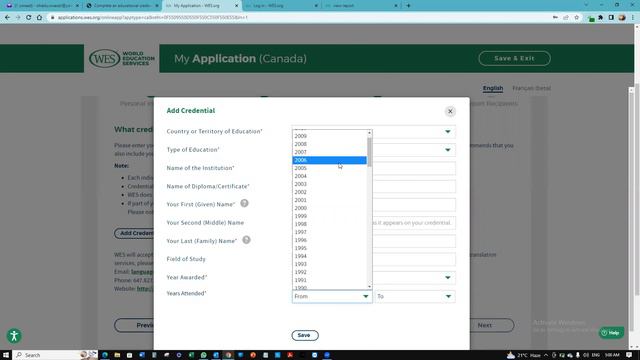Pick 2005 from the year list

click(329, 168)
